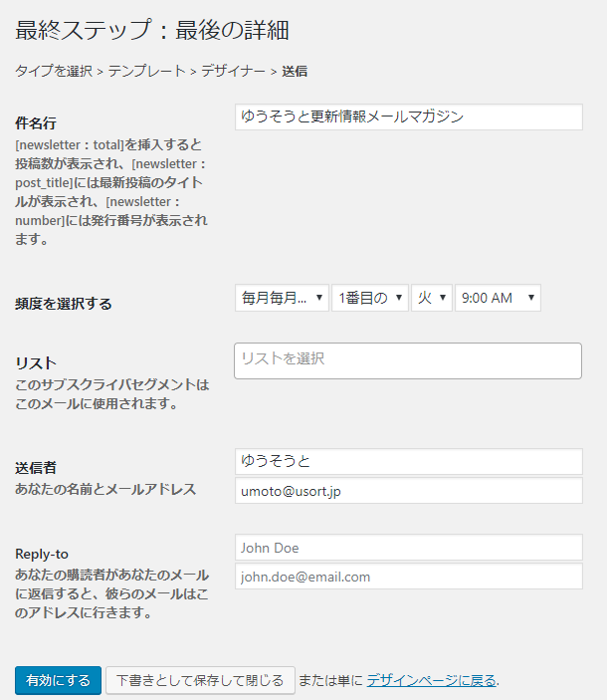Image resolution: width=607 pixels, height=700 pixels.
Task: Select the 送信 breadcrumb step
Action: (295, 71)
